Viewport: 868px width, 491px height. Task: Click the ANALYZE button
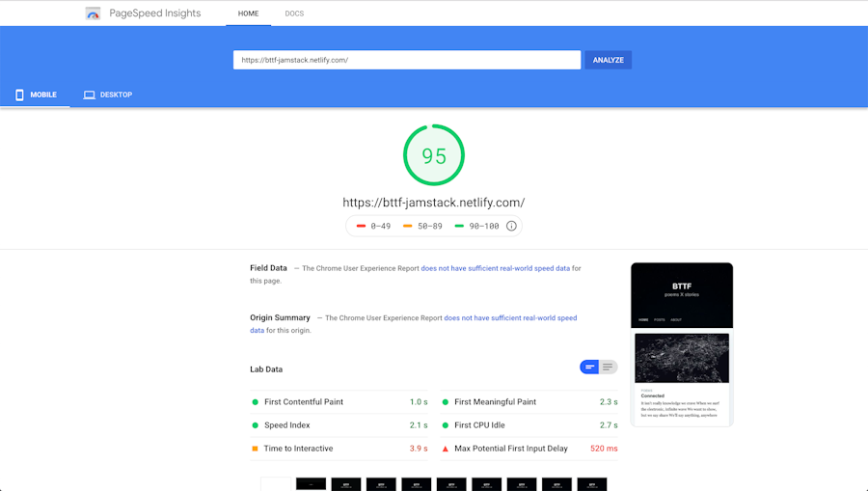click(608, 60)
